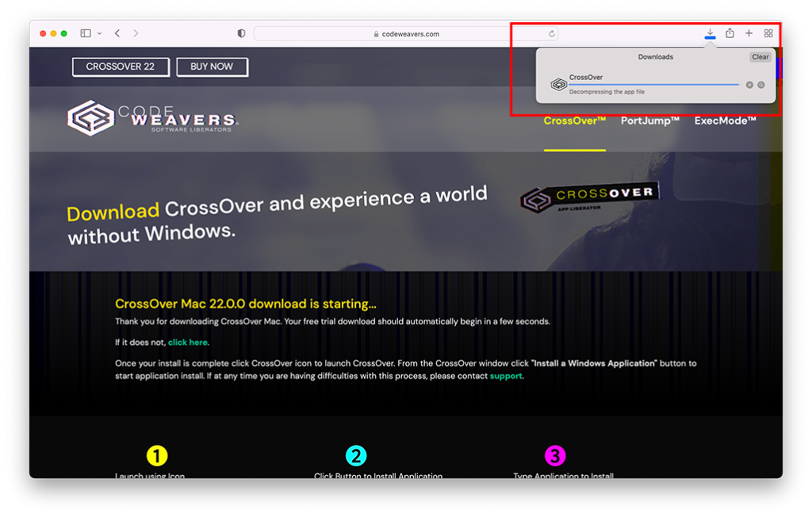The height and width of the screenshot is (517, 812).
Task: Reveal CrossOver download in Finder
Action: click(x=761, y=85)
